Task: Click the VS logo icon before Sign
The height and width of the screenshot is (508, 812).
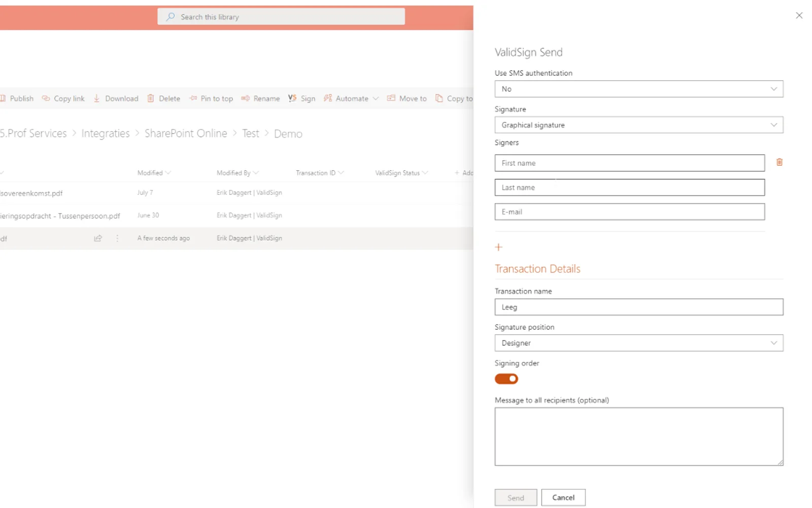Action: click(x=292, y=98)
